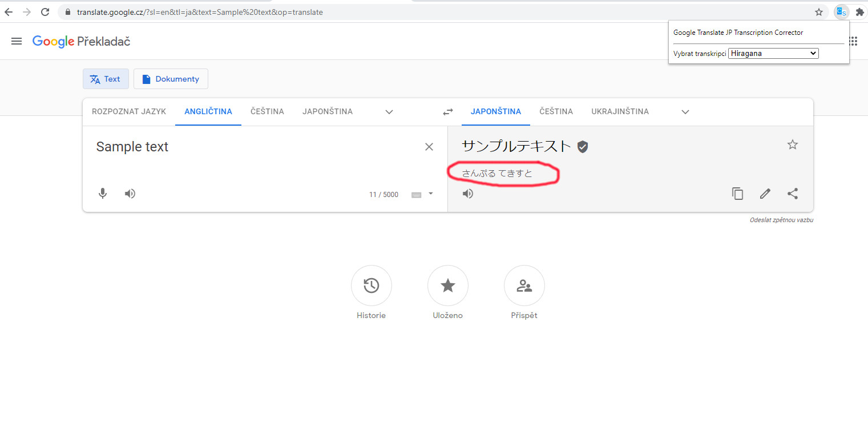Open the Vybrat transkripci Hiragana dropdown
Viewport: 868px width, 442px height.
(773, 53)
